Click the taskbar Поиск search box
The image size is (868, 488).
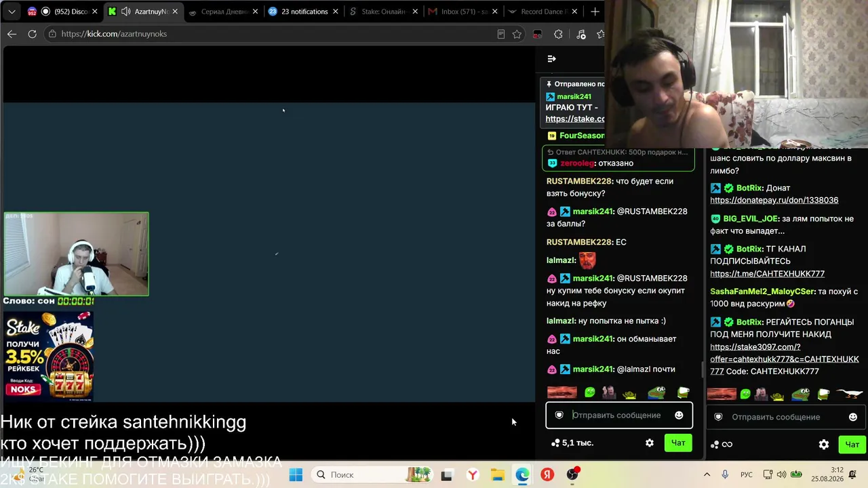(x=373, y=474)
